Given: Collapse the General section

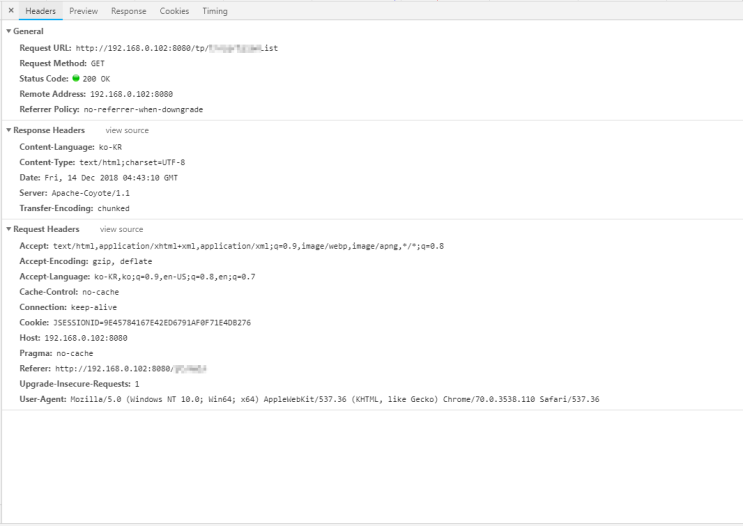Looking at the screenshot, I should pyautogui.click(x=8, y=31).
